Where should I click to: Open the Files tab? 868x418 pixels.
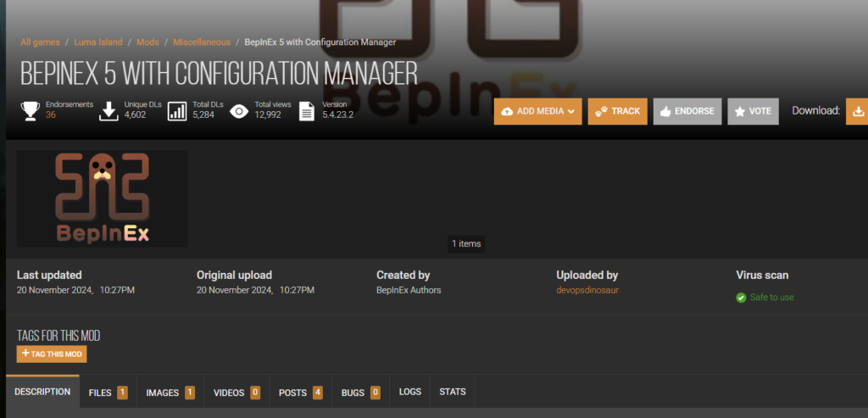[108, 393]
